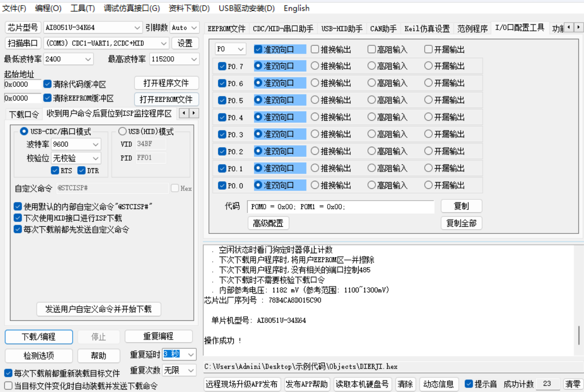
Task: Set P0.6 to 推挽输出 mode
Action: coord(315,83)
